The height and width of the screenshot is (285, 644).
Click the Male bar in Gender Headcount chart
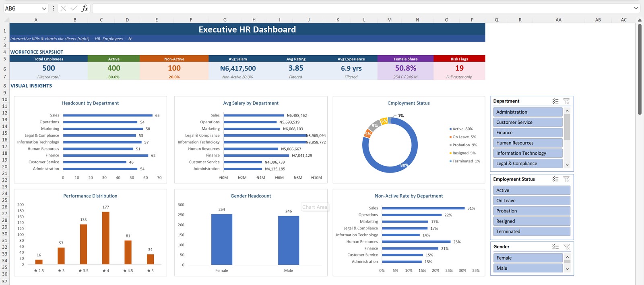point(289,240)
